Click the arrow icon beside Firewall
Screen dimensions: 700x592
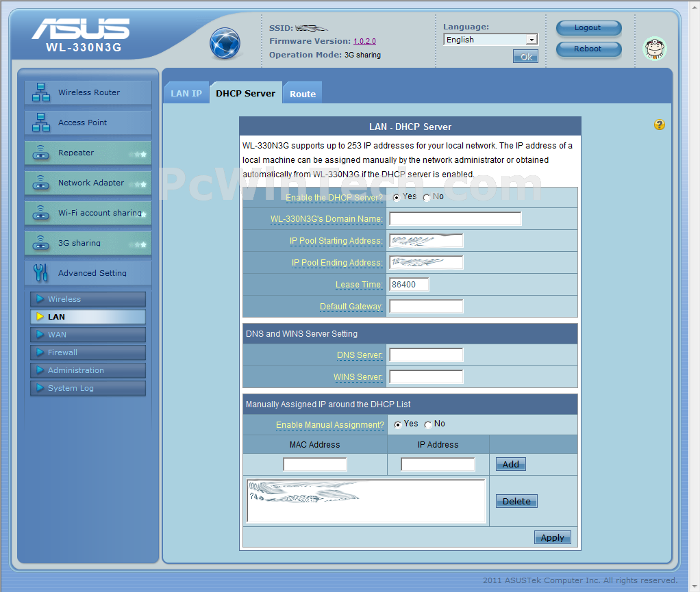point(40,352)
